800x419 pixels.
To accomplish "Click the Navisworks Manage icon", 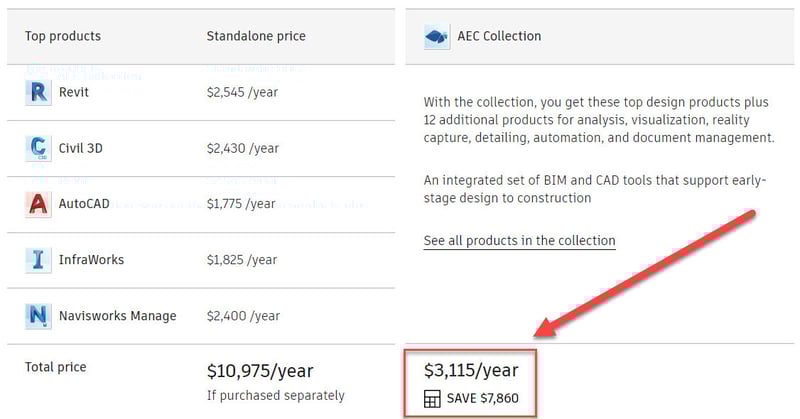I will (x=38, y=316).
